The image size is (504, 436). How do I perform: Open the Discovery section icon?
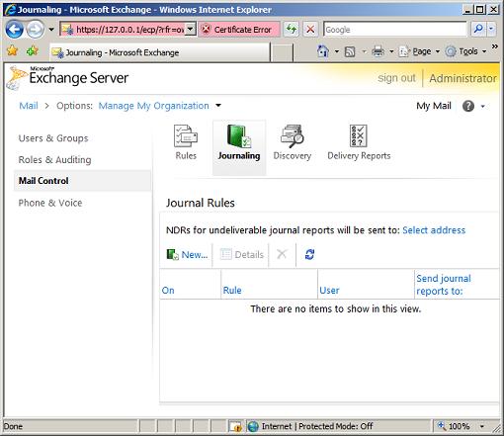click(293, 142)
